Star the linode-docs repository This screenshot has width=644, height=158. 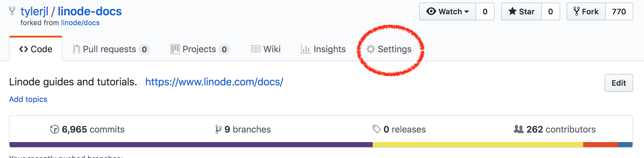point(521,12)
